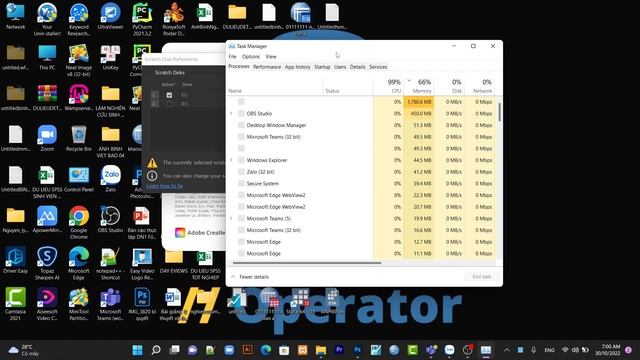The height and width of the screenshot is (360, 640).
Task: Select the Zalo (32 bit) process row
Action: (361, 172)
